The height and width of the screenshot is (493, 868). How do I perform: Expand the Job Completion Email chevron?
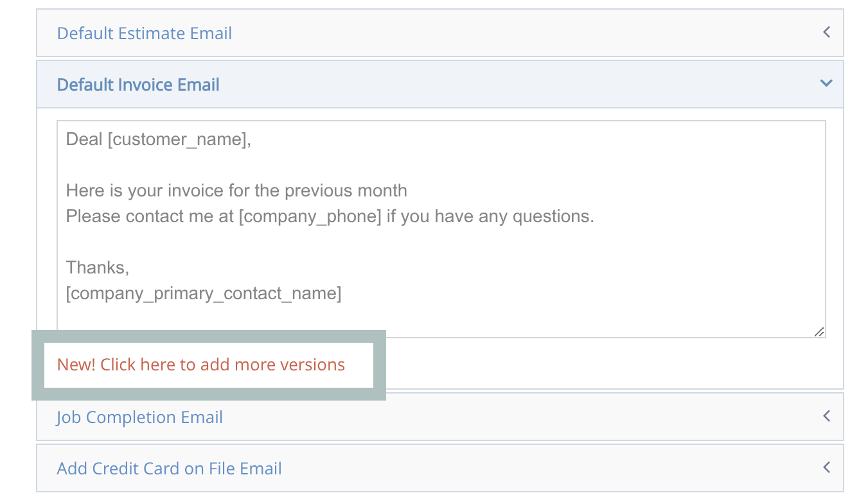point(826,416)
